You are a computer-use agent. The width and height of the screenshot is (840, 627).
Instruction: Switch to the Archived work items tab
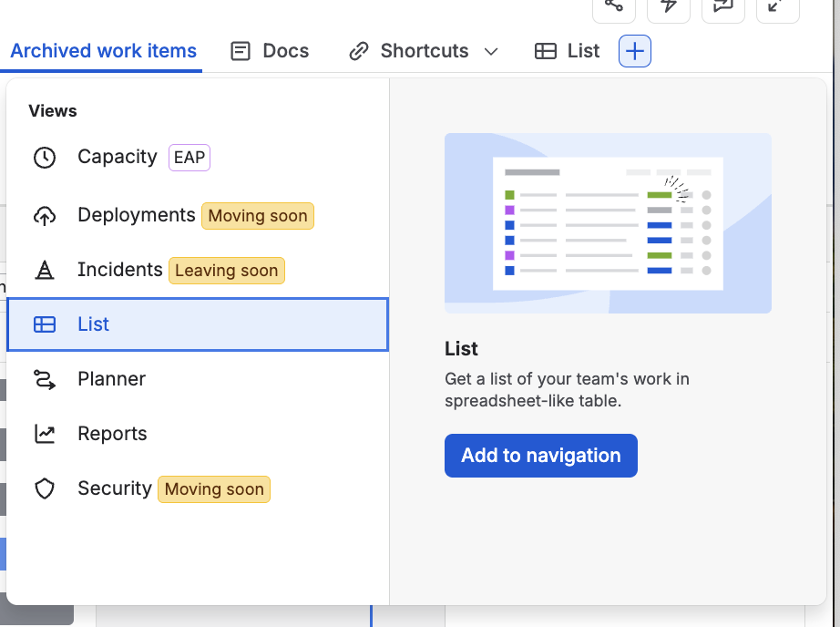103,51
